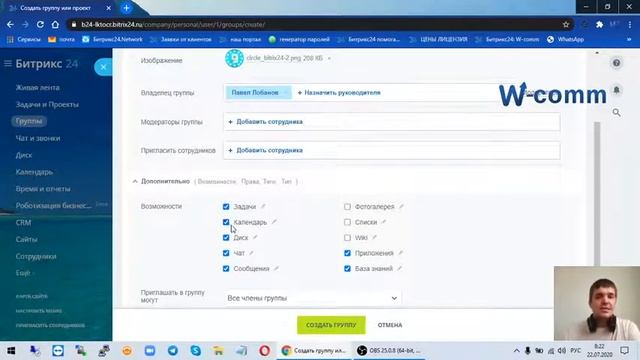Open the Windows Start menu
Screen dimensions: 640x360
tap(11, 350)
